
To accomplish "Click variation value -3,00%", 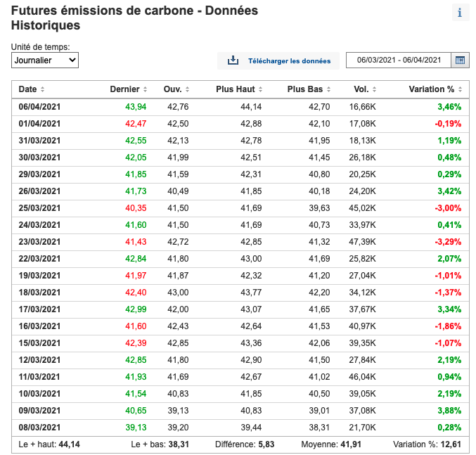I will [x=448, y=208].
